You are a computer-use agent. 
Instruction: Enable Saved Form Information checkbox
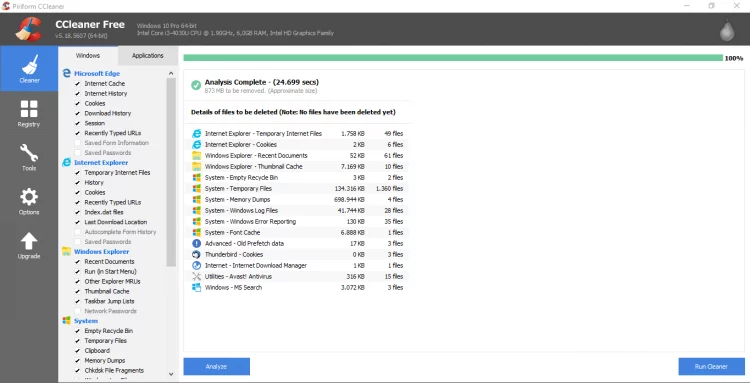(77, 143)
